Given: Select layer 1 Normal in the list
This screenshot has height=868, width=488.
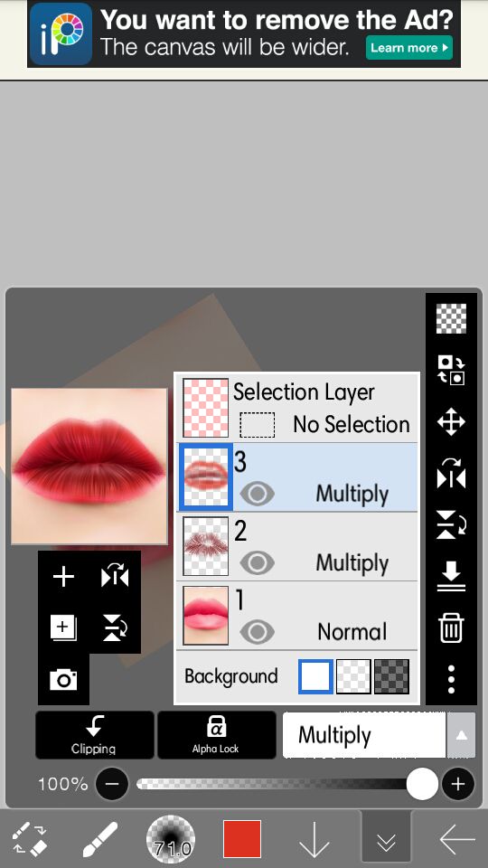Looking at the screenshot, I should pos(297,616).
